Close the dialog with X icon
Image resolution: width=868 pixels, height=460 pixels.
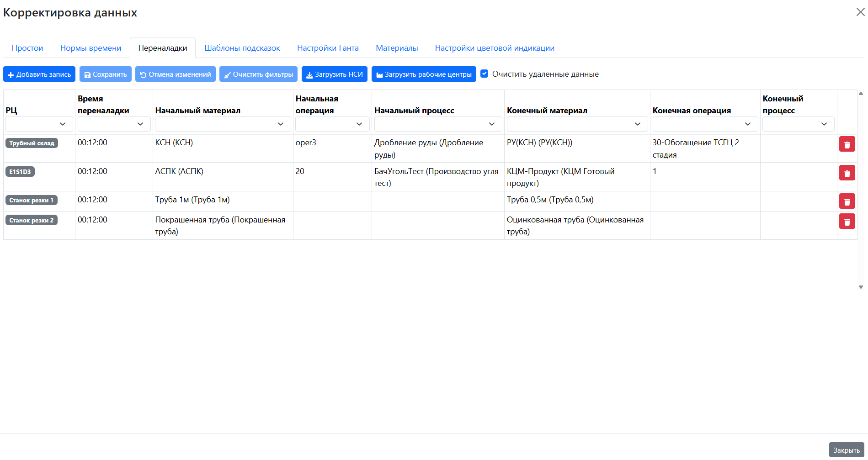click(x=860, y=12)
